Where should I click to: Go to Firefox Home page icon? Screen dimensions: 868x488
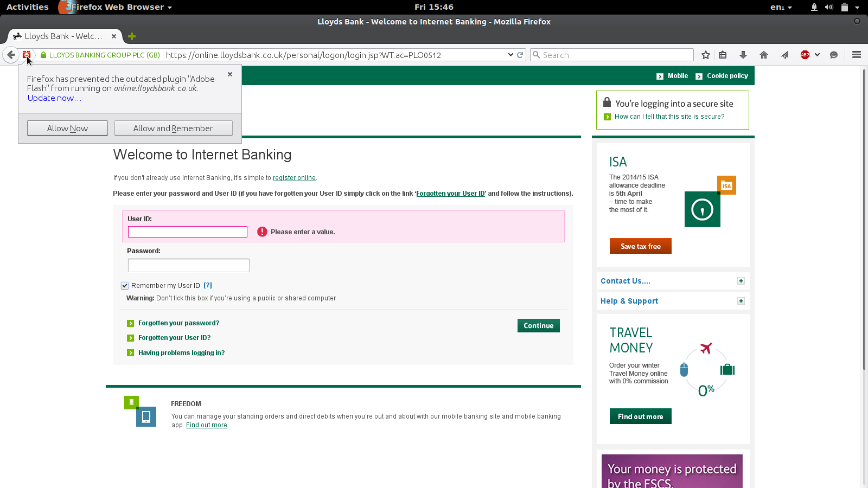click(764, 55)
